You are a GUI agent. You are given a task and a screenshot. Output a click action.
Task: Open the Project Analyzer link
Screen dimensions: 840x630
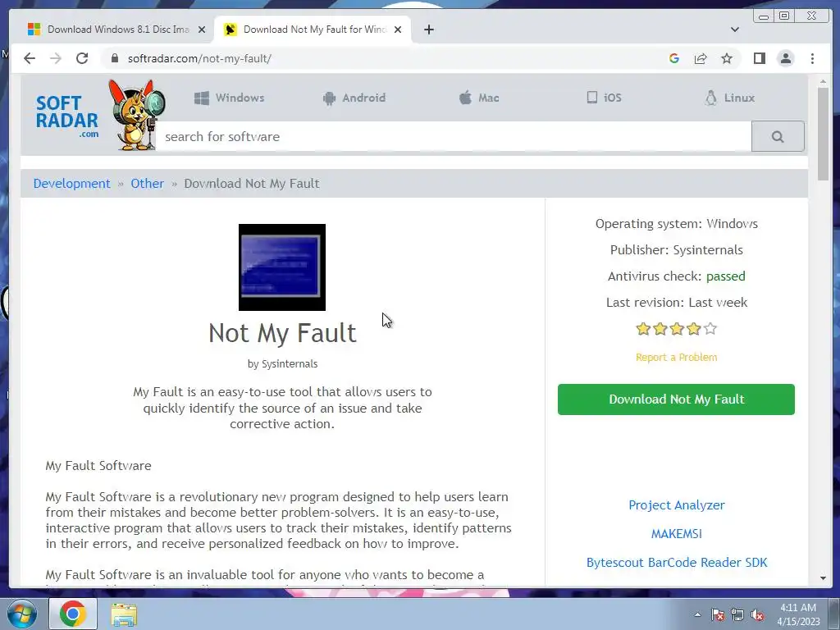point(676,505)
